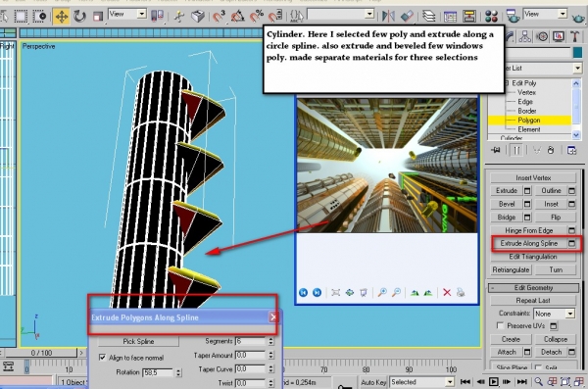Click the Pick Spline button
The image size is (588, 389).
coord(138,341)
